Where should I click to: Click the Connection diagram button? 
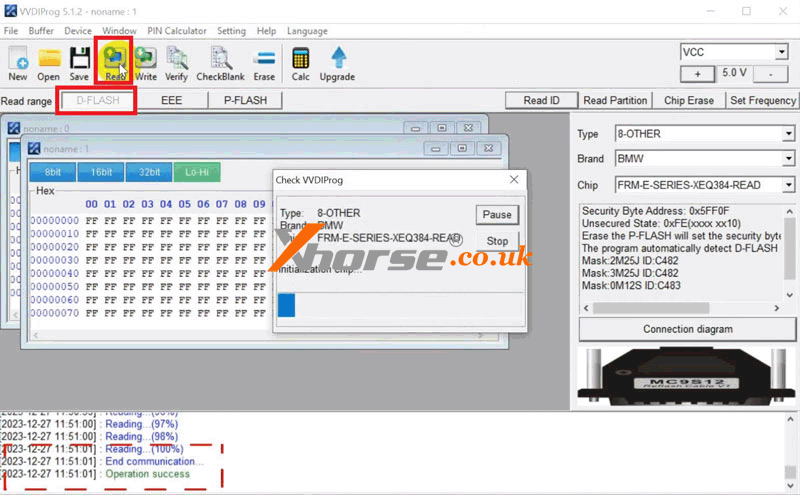[686, 329]
